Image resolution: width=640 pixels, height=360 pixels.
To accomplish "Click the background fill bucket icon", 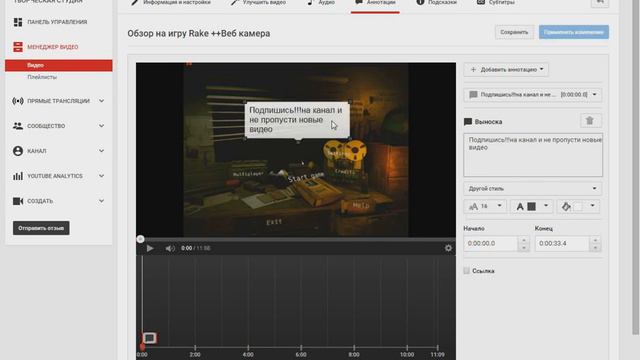I will tap(566, 207).
